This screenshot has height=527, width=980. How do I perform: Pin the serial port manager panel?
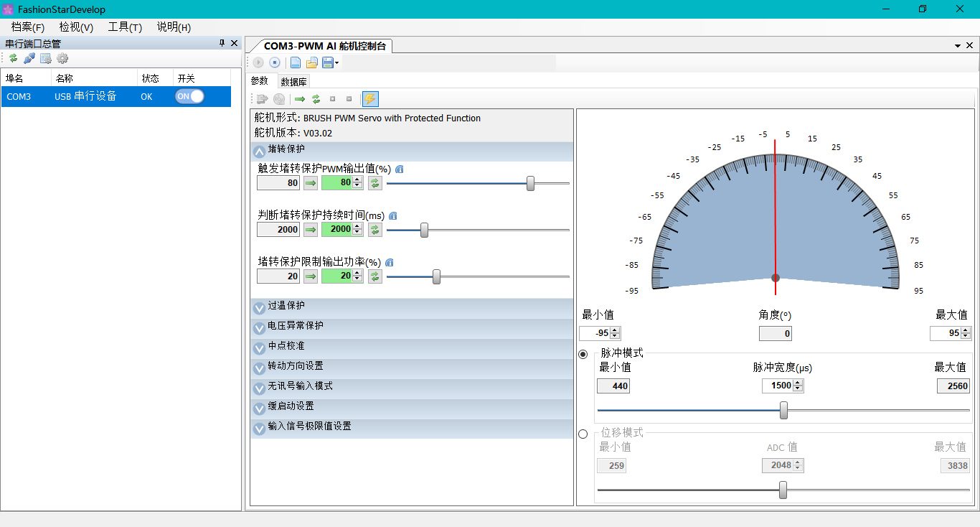(222, 43)
